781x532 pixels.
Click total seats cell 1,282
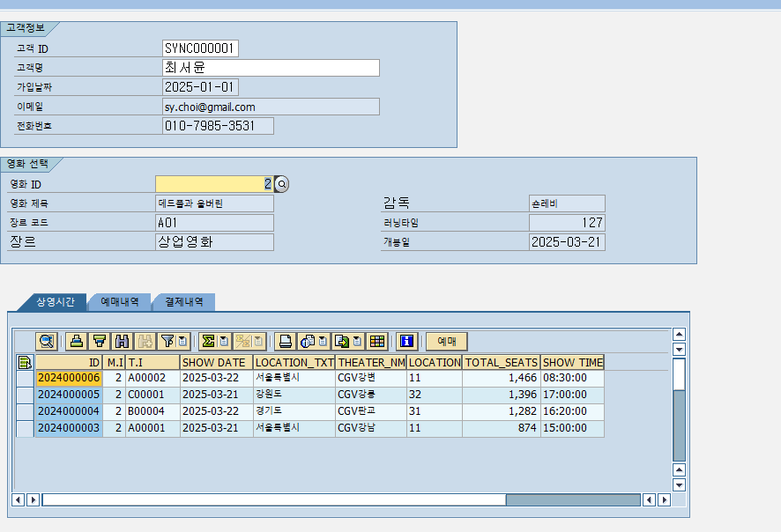pos(502,411)
